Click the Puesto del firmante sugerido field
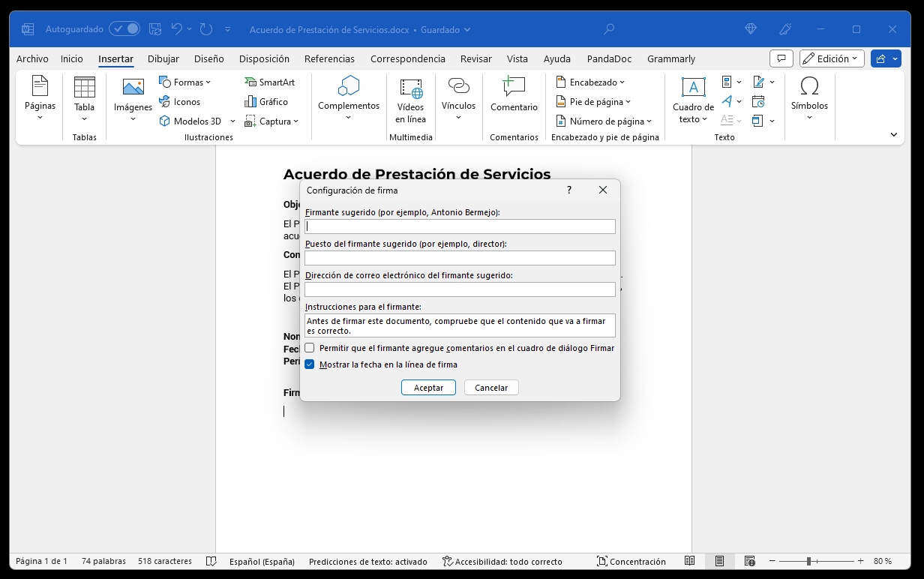The image size is (924, 579). pyautogui.click(x=460, y=258)
